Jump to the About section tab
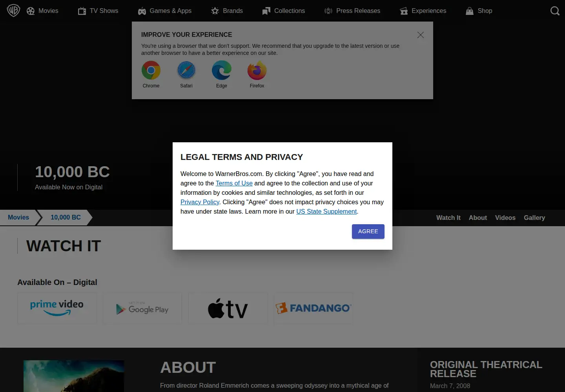The width and height of the screenshot is (565, 392). pyautogui.click(x=478, y=218)
